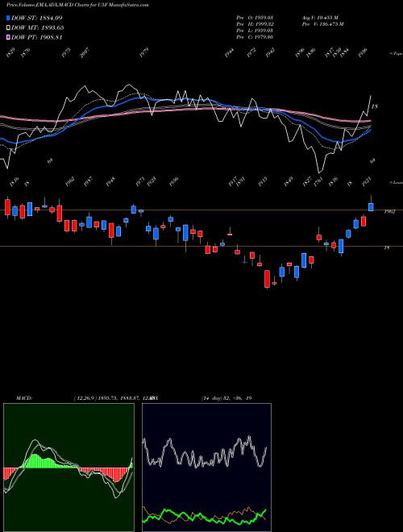The image size is (403, 532).
Task: Select the 'DOW MT: 1893.65' legend label
Action: (x=38, y=27)
